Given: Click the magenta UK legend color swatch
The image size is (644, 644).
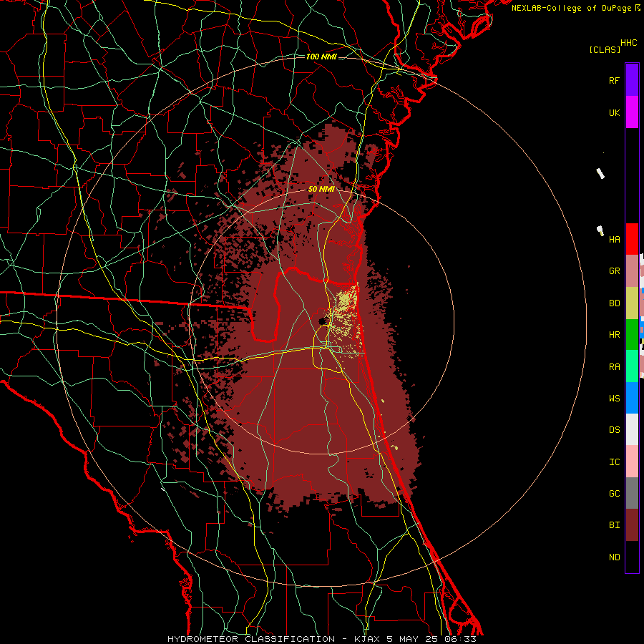Looking at the screenshot, I should 632,112.
